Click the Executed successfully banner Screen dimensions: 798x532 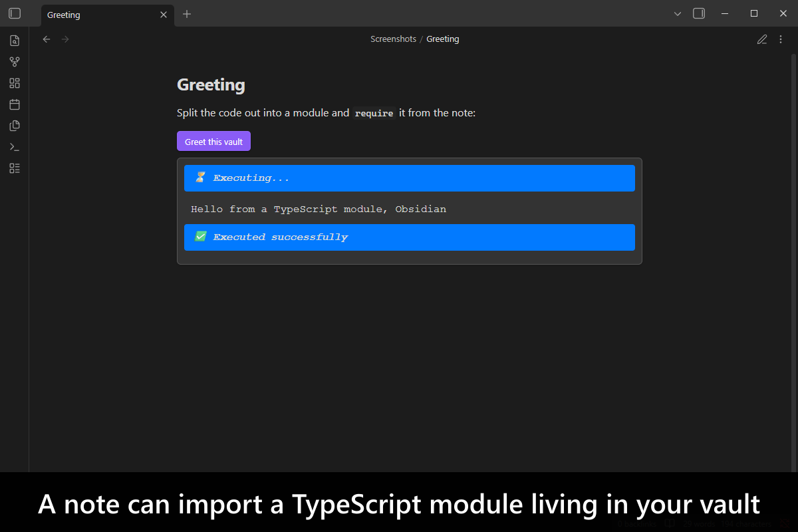410,237
